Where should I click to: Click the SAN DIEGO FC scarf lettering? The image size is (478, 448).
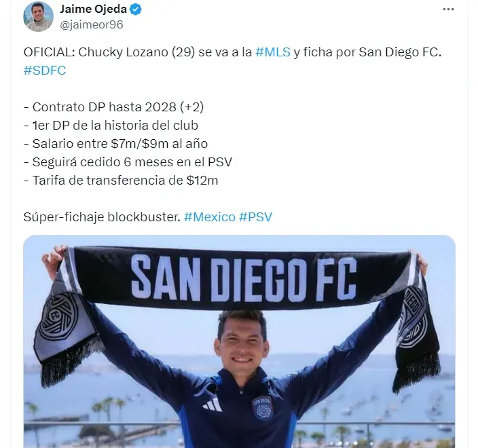pyautogui.click(x=243, y=278)
